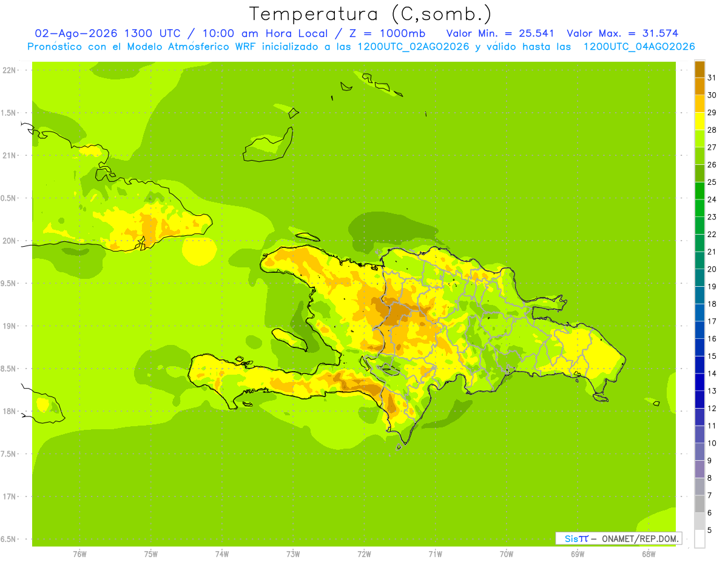
Task: Click the '22N' latitude axis label
Action: [x=9, y=70]
